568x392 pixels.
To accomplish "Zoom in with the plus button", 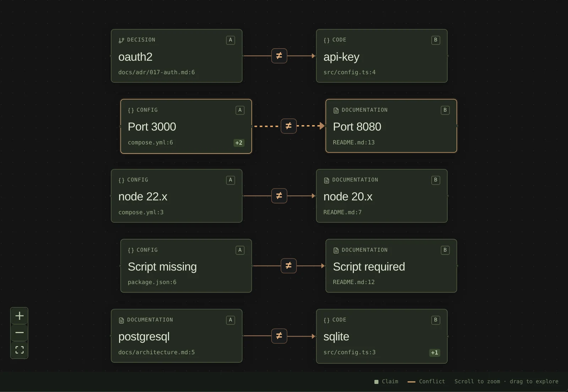I will pyautogui.click(x=20, y=316).
